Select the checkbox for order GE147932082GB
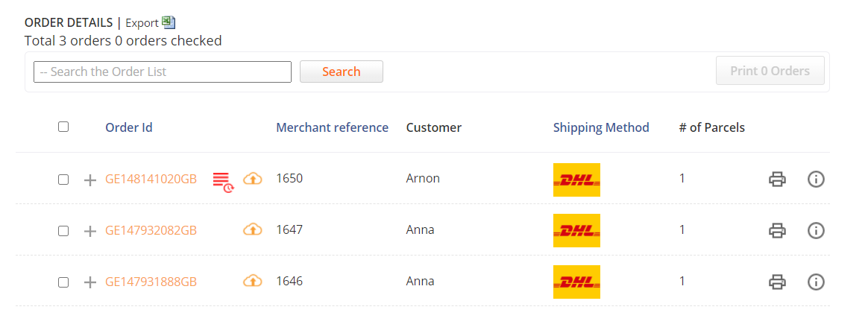This screenshot has width=868, height=333. (63, 231)
